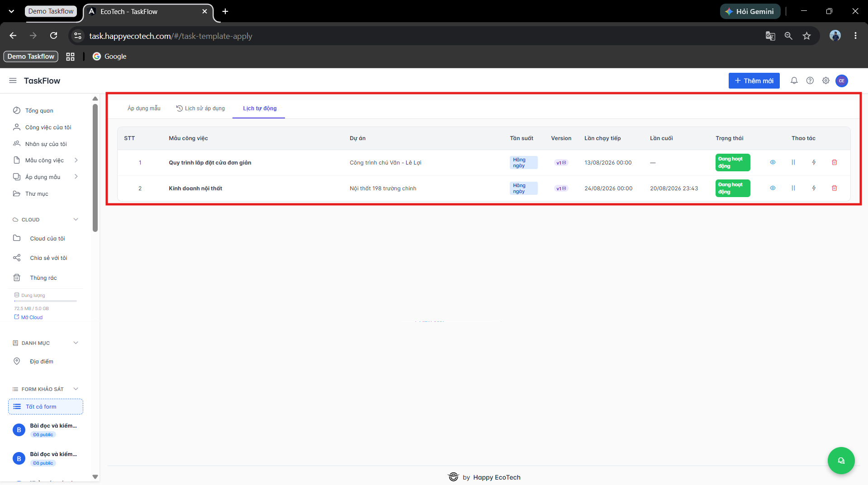Viewport: 868px width, 485px height.
Task: Open the browser zoom icon
Action: click(788, 36)
